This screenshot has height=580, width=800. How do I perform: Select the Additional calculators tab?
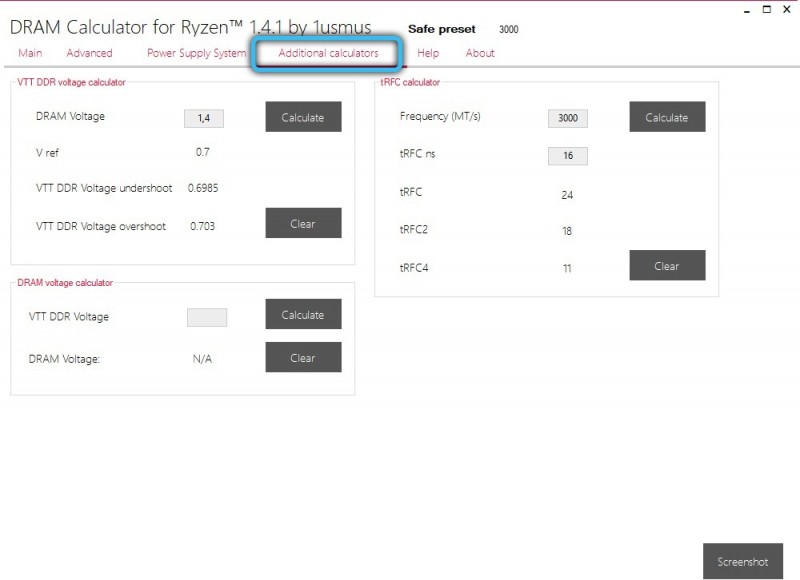[x=328, y=53]
